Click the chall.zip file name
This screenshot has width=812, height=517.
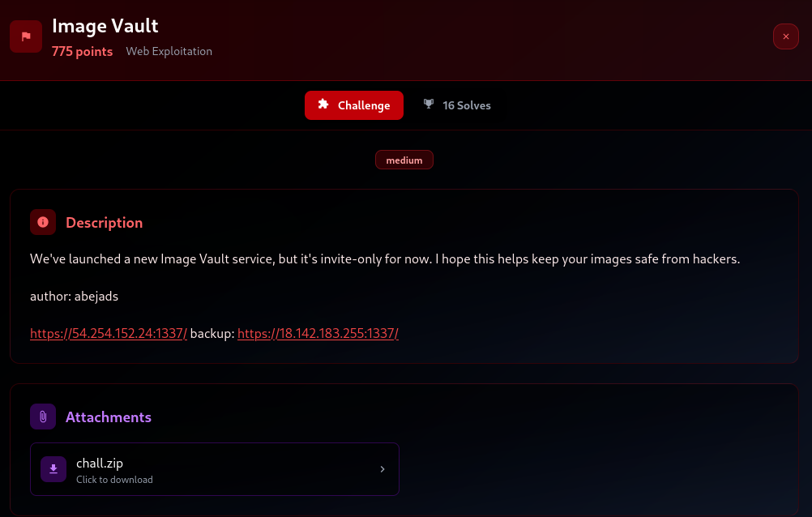coord(100,463)
